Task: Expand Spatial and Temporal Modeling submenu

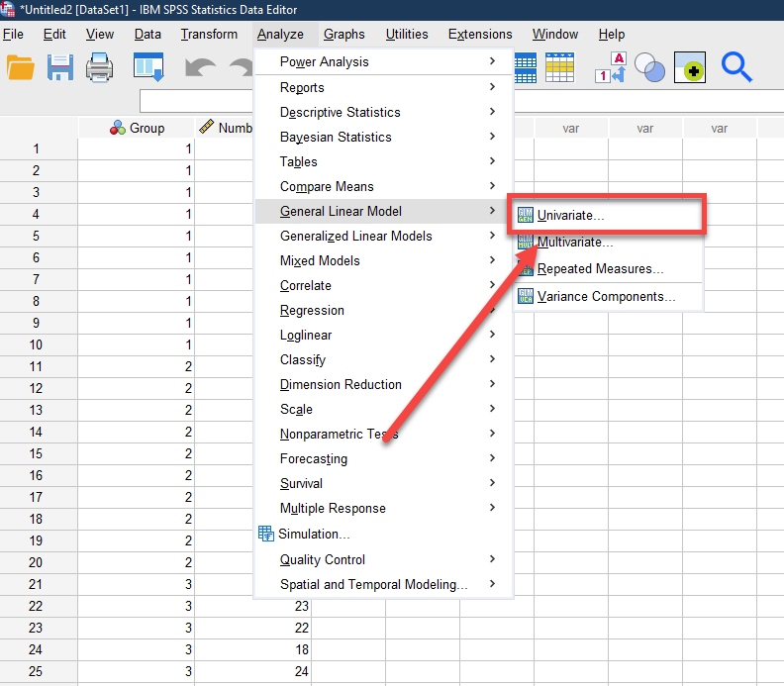Action: click(384, 584)
